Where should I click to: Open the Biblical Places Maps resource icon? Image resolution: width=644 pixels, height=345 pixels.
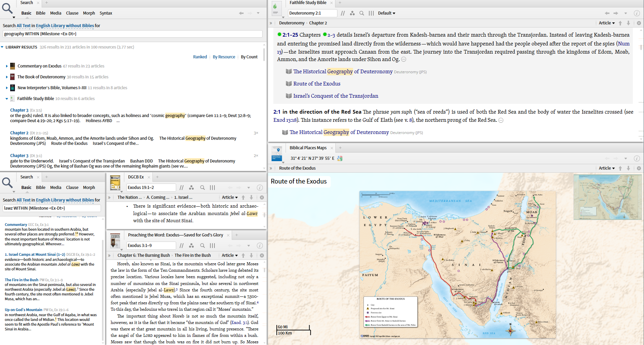276,154
